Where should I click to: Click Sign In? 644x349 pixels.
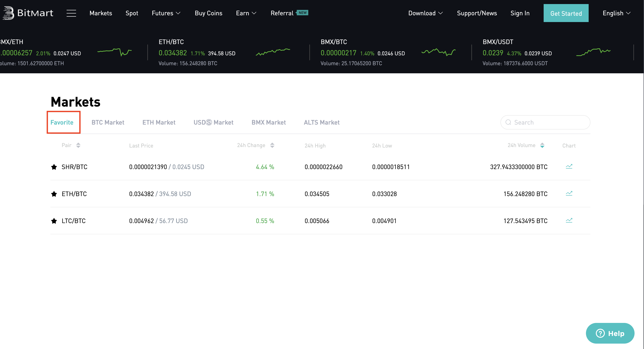click(x=520, y=13)
